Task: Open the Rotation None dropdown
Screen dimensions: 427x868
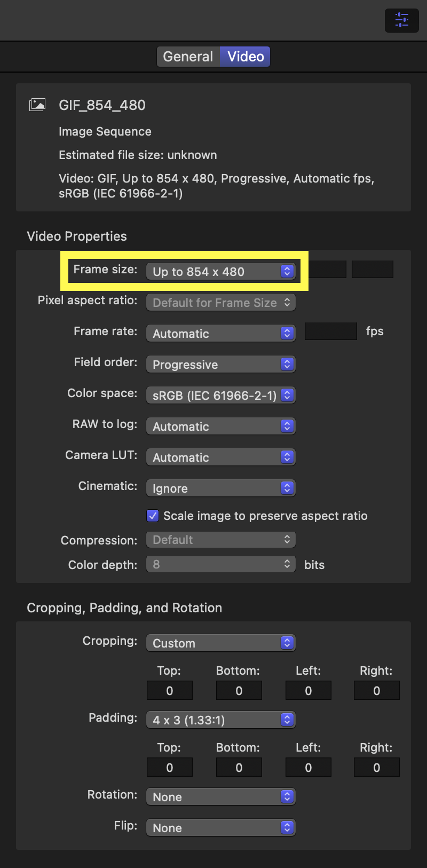Action: click(x=221, y=797)
